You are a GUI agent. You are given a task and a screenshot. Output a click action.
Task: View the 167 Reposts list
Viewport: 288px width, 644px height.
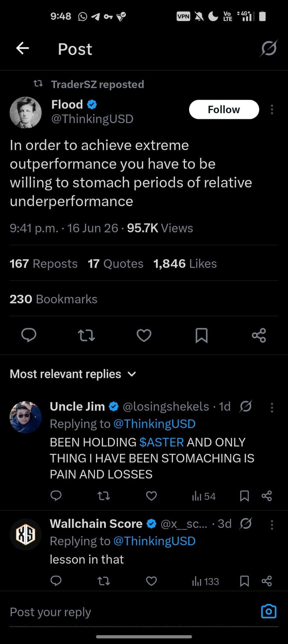coord(44,264)
